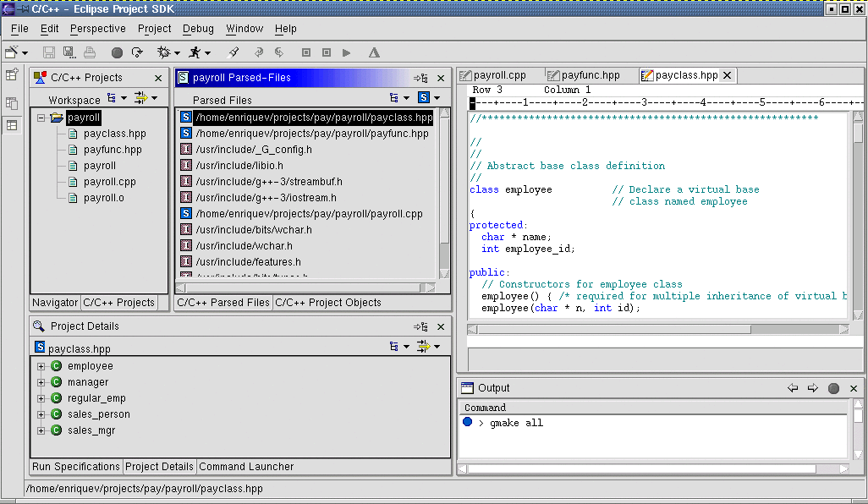Click the Output panel forward arrow
868x504 pixels.
point(813,388)
